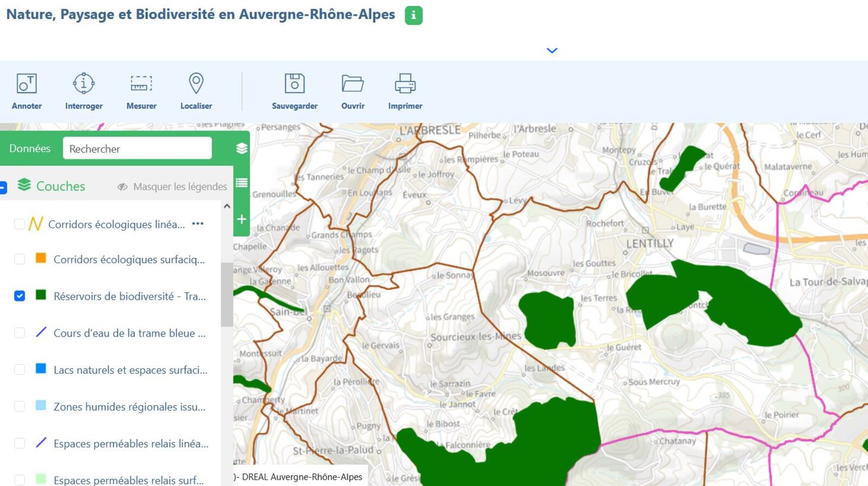The width and height of the screenshot is (868, 486).
Task: Click the green info icon beside title
Action: pyautogui.click(x=413, y=15)
